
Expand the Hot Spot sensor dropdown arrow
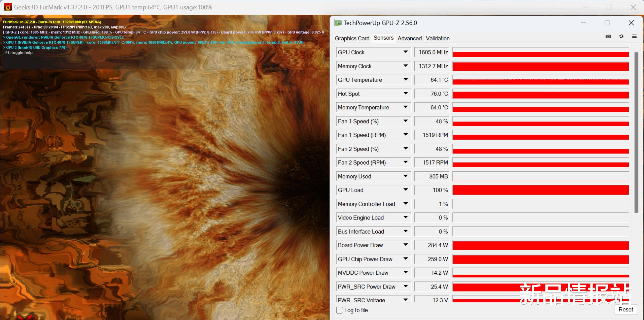(x=406, y=93)
